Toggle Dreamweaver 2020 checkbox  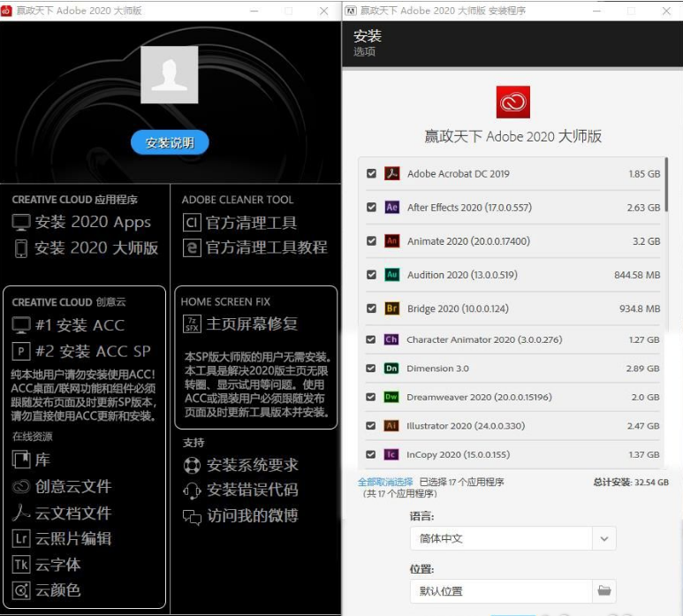tap(371, 397)
